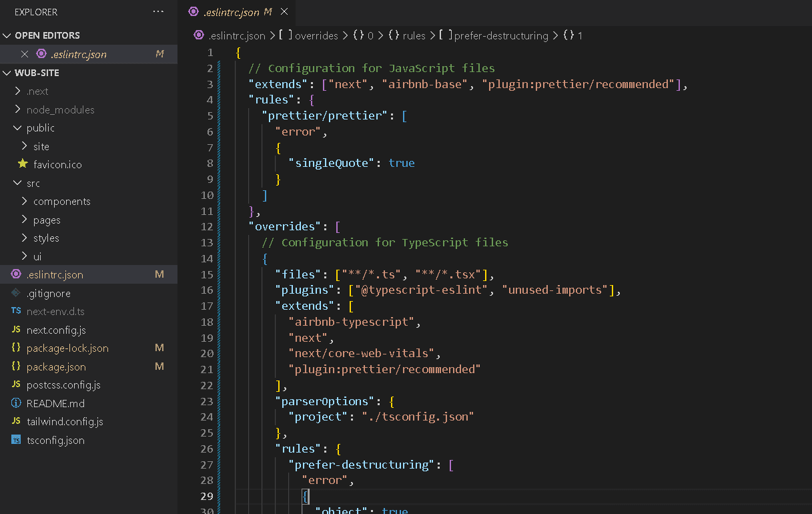Click the package.json braces file icon

(x=16, y=366)
